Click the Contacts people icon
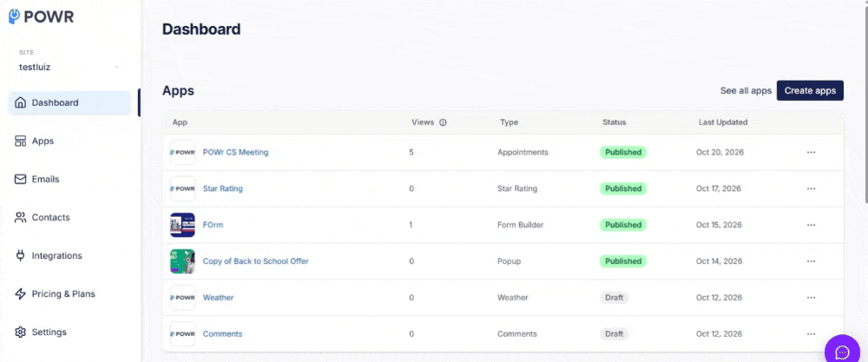The height and width of the screenshot is (362, 868). [x=21, y=218]
